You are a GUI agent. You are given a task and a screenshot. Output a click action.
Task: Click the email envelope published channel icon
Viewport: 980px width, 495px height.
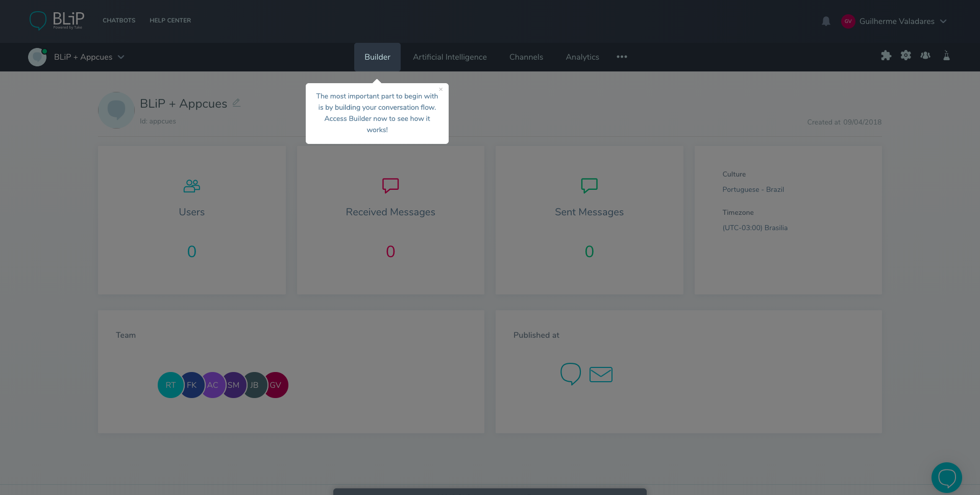tap(601, 375)
